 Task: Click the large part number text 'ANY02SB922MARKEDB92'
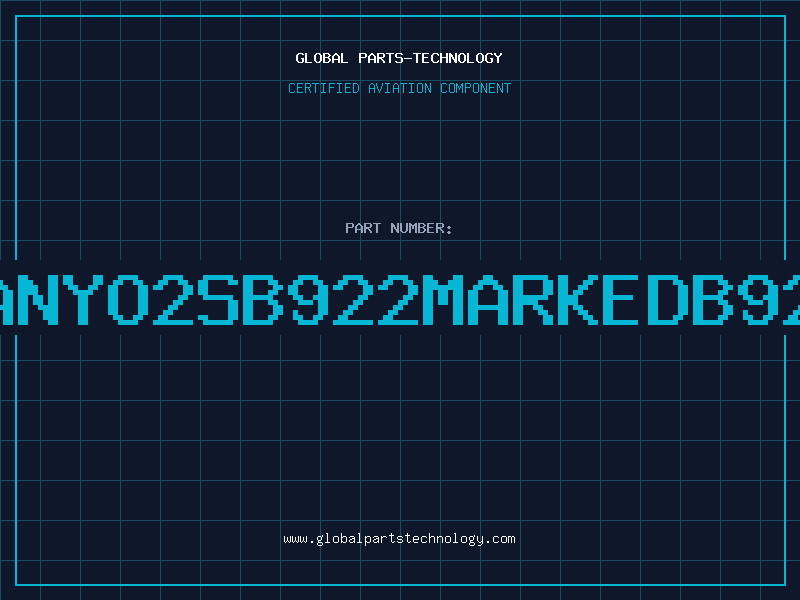coord(400,299)
